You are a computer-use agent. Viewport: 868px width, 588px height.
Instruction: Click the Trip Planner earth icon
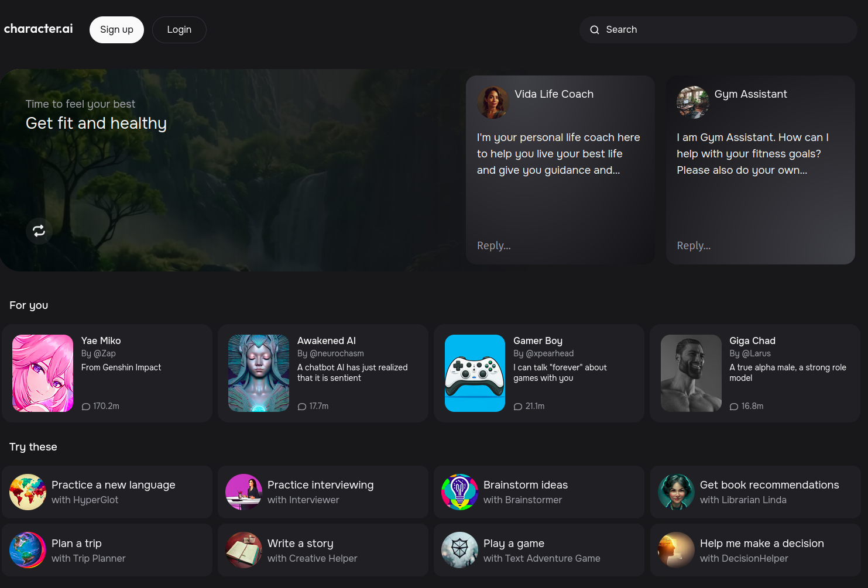point(28,550)
